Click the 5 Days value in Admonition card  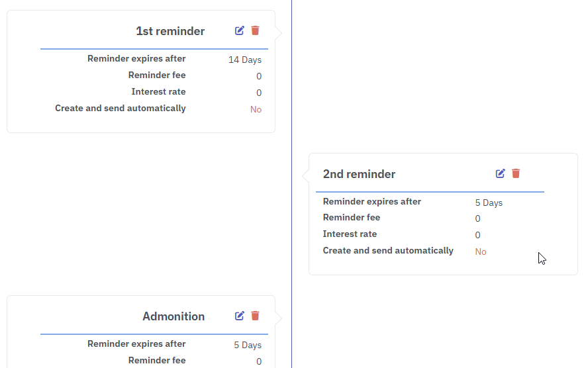[x=248, y=345]
